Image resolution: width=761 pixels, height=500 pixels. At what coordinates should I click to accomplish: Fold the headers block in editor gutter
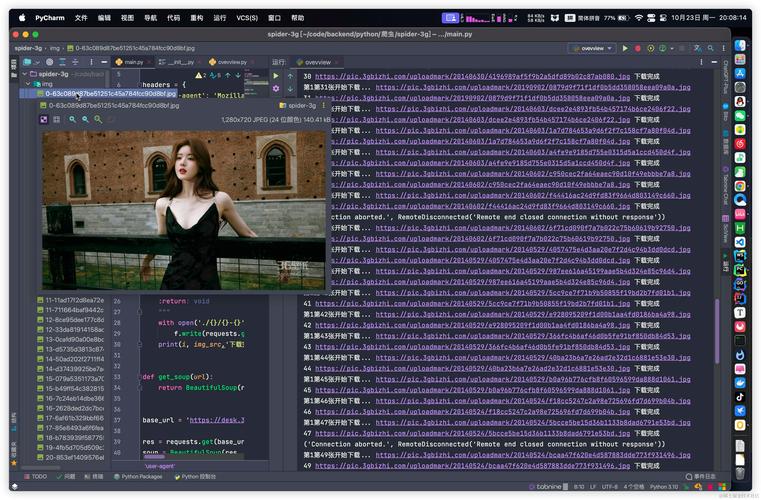[x=139, y=85]
